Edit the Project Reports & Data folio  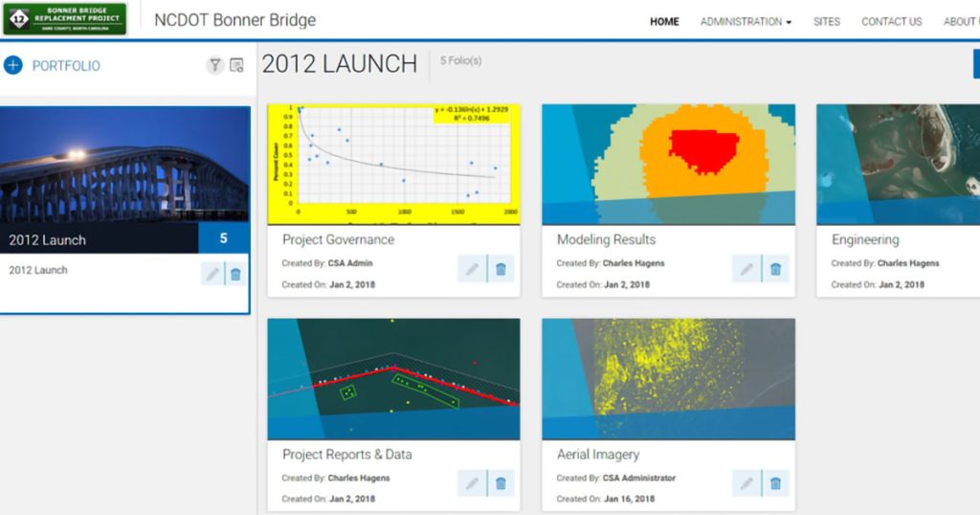coord(471,484)
